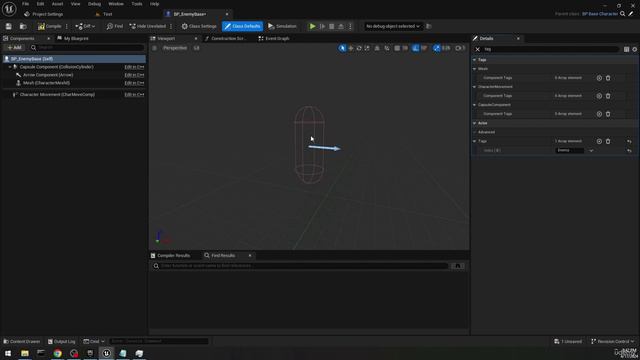Open the Diff dropdown
The height and width of the screenshot is (360, 640).
[85, 26]
